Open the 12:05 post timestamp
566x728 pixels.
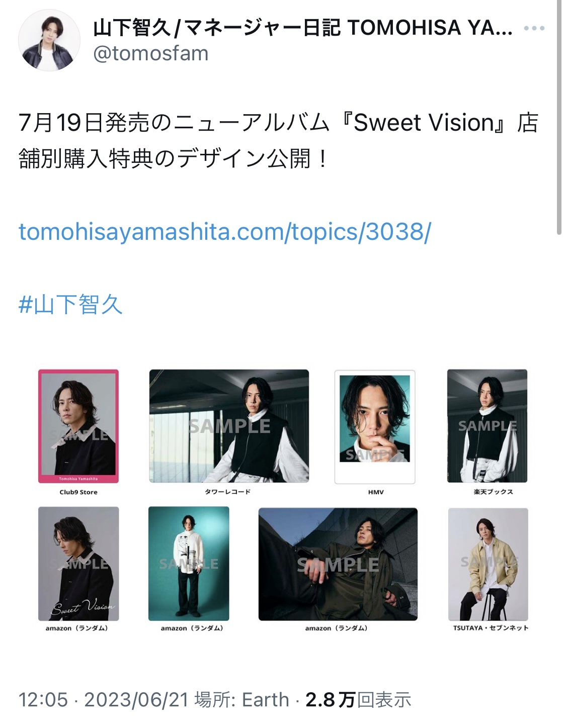(43, 699)
